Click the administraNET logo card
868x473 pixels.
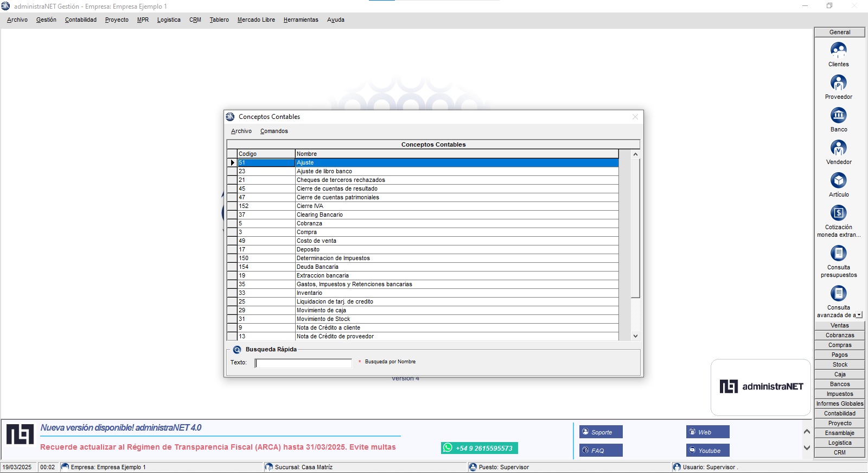pyautogui.click(x=761, y=387)
